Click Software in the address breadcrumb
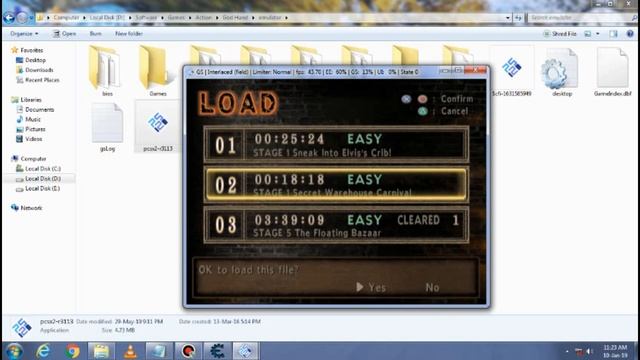Screen dimensions: 640x360 point(146,18)
